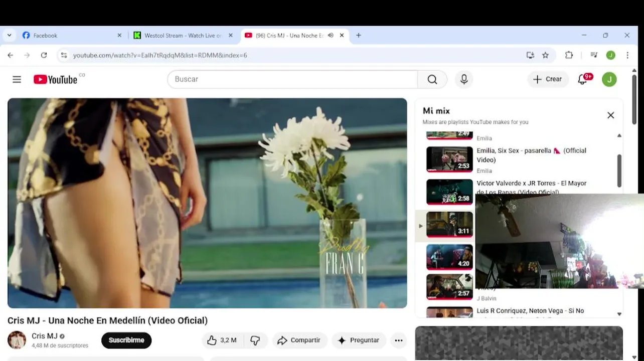Click the playlist scroll down arrow
Viewport: 644px width, 361px height.
(619, 314)
